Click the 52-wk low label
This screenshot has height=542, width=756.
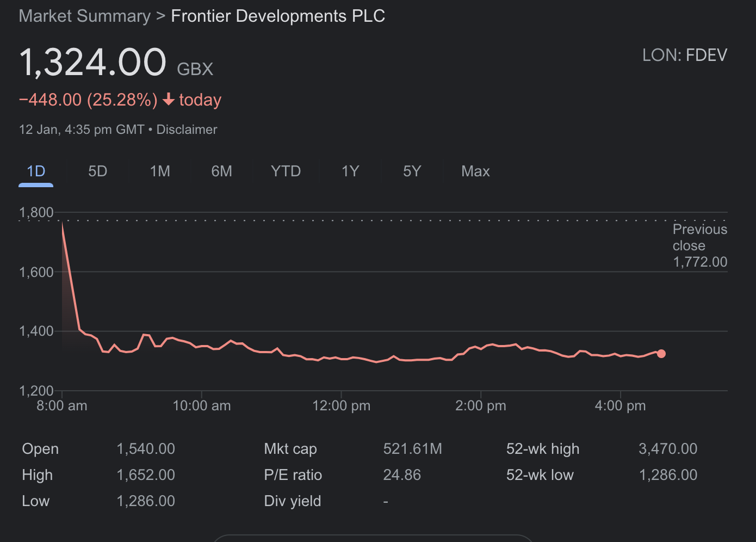pos(540,475)
